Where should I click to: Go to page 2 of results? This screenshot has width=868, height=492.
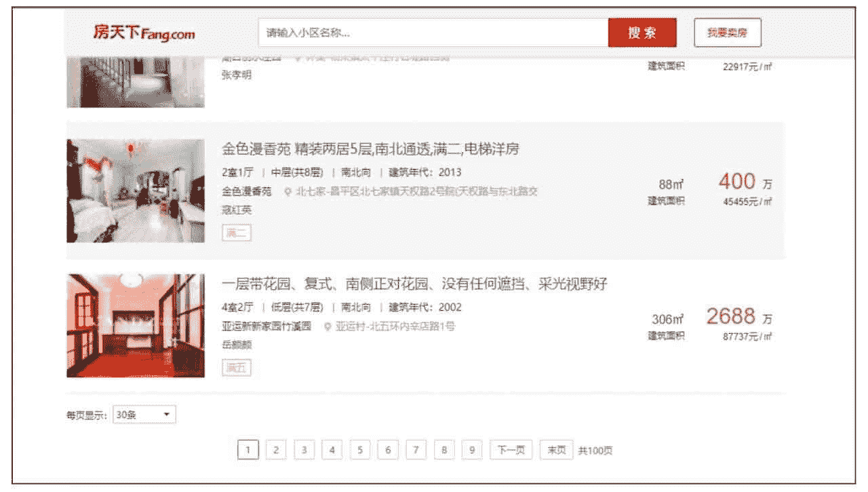[x=276, y=450]
